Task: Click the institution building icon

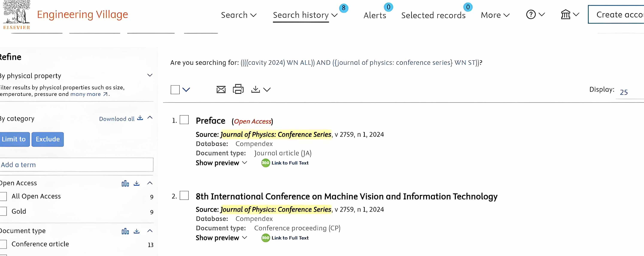Action: [565, 15]
